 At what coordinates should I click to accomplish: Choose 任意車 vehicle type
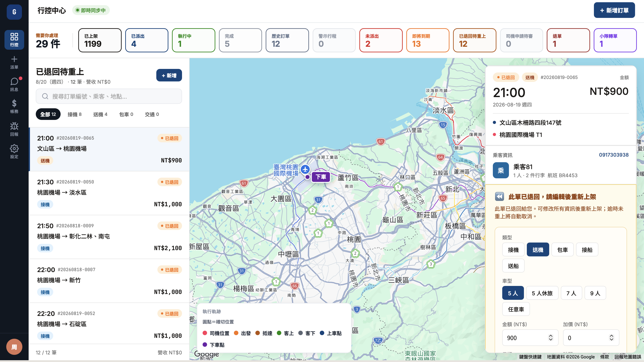(516, 309)
